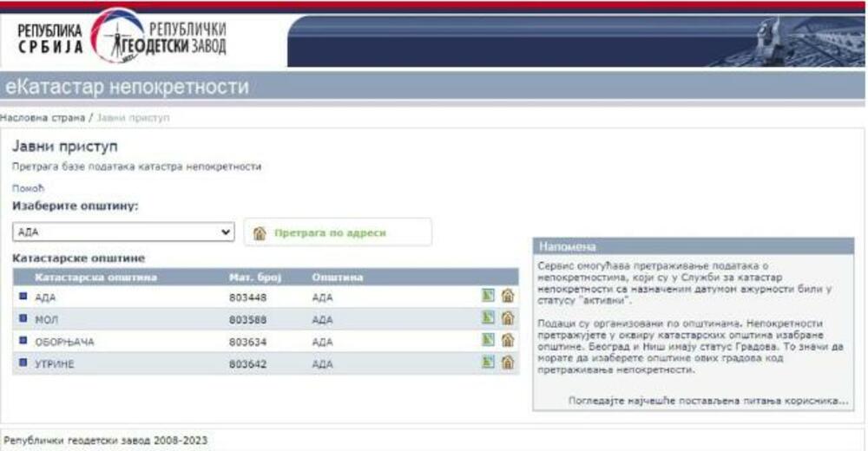Click Изаберите општину label

tap(76, 206)
